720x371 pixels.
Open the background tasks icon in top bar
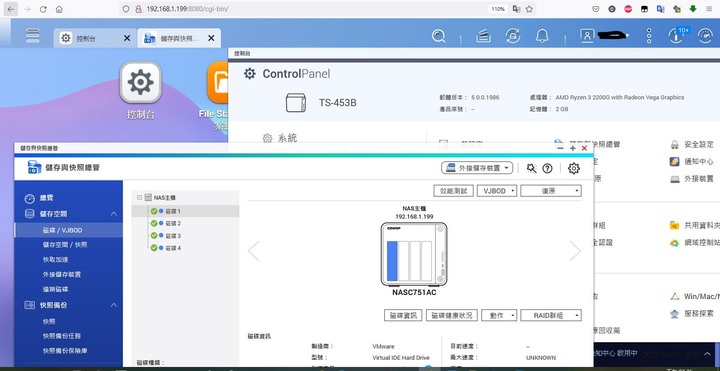483,36
